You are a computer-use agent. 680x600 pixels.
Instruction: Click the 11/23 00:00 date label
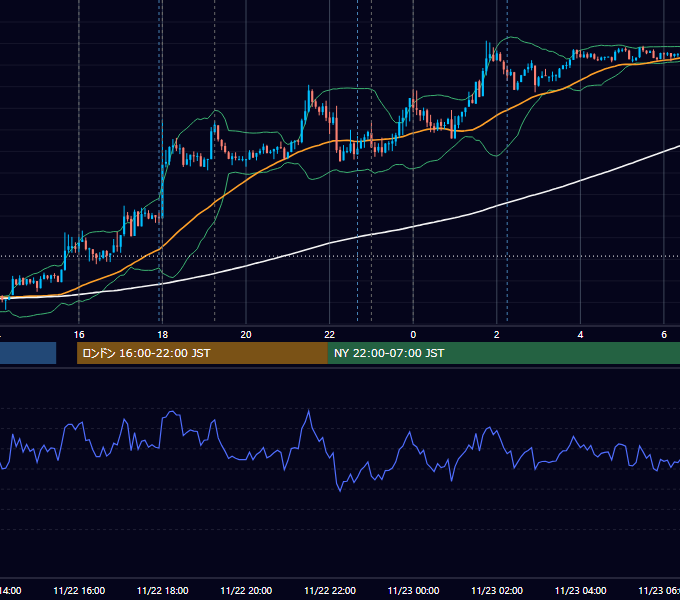tap(413, 590)
